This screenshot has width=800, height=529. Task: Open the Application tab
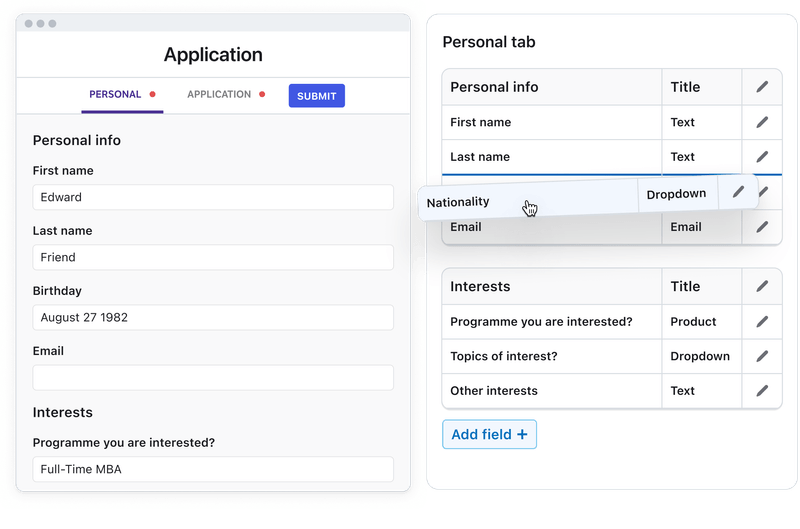coord(219,95)
